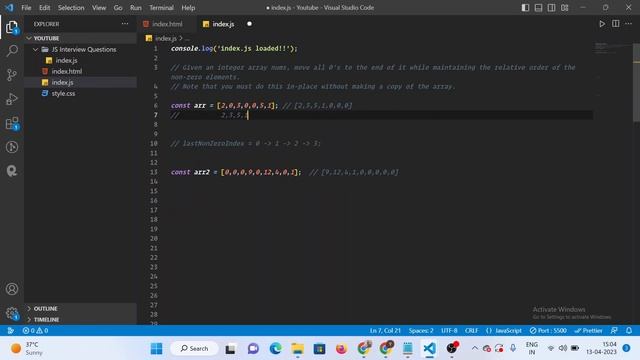The width and height of the screenshot is (640, 360).
Task: Change file encoding UTF-8
Action: (x=449, y=330)
